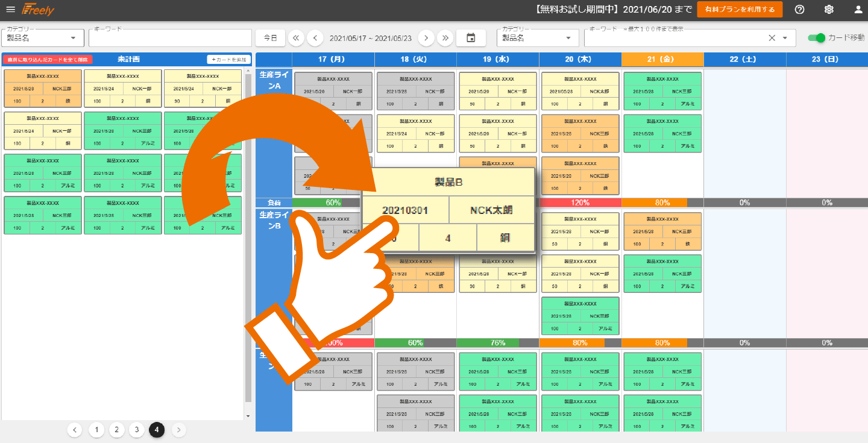Click the left keyword input field
Viewport: 868px width, 443px height.
tap(170, 38)
